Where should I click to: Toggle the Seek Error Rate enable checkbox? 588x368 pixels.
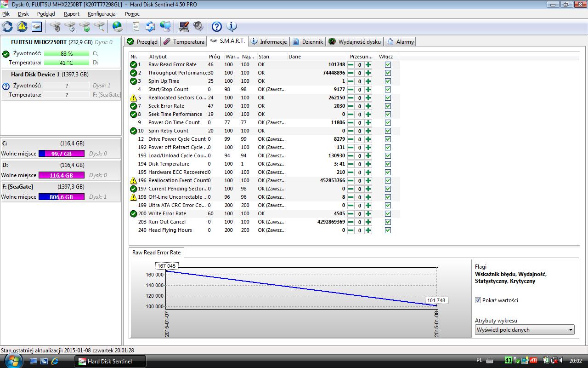388,106
